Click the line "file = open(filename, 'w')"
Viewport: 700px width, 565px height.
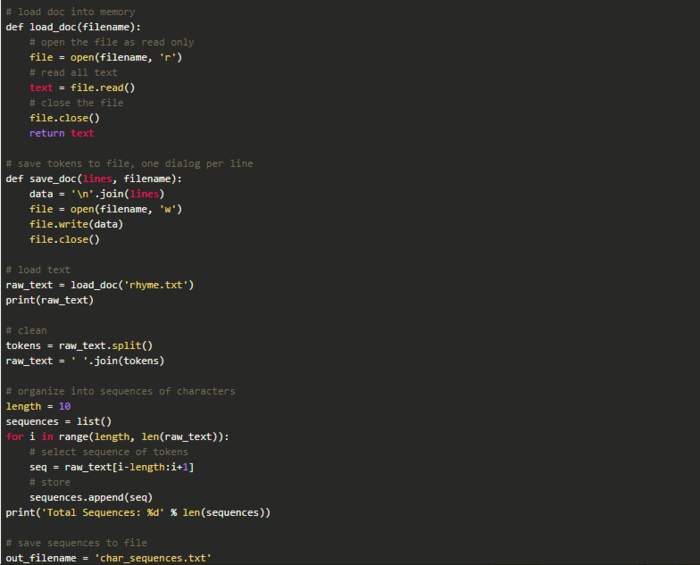click(106, 209)
